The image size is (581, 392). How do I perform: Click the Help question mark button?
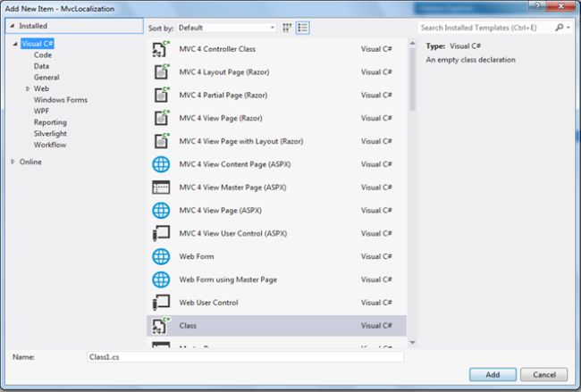537,5
